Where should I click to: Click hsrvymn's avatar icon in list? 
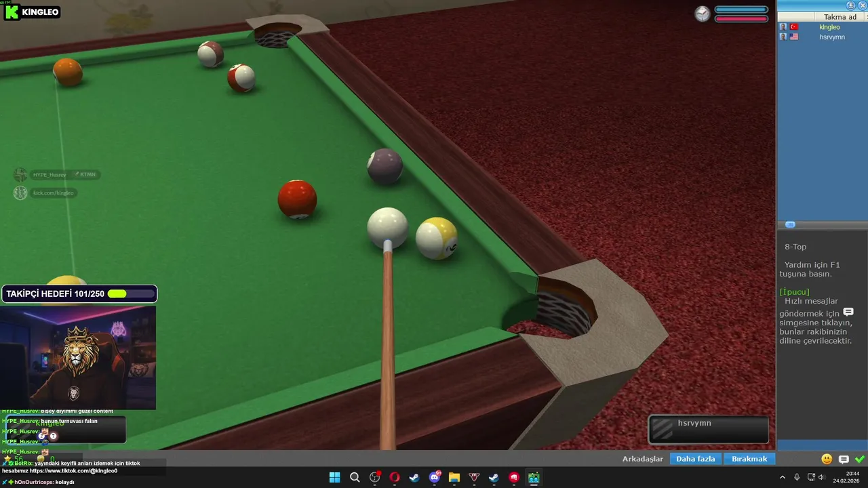click(x=783, y=37)
